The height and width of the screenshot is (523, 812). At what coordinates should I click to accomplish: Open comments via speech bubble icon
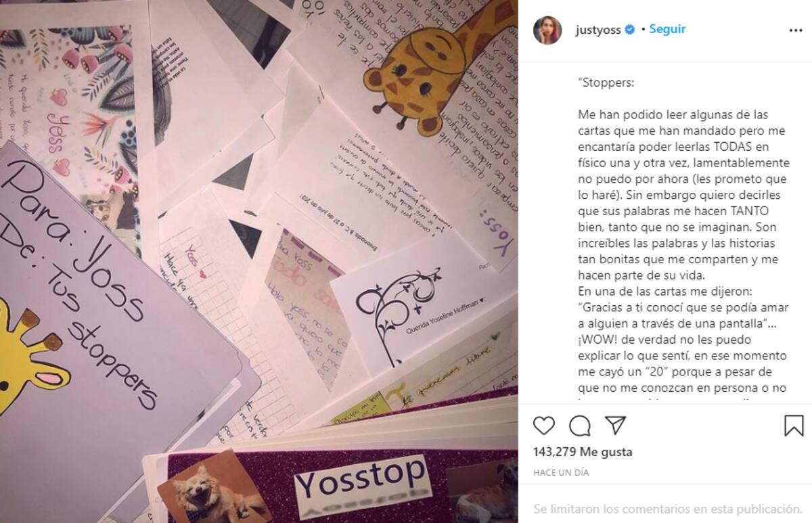(580, 426)
